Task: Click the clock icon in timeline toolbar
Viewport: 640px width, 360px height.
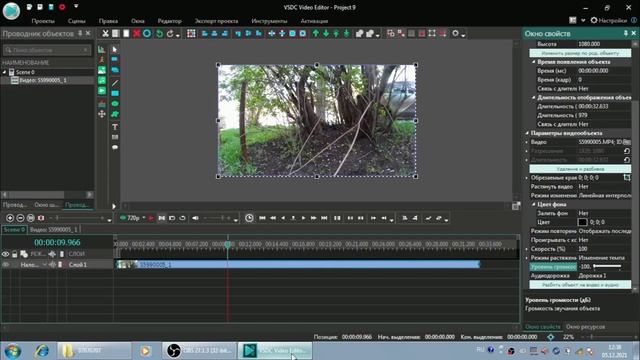Action: (x=249, y=218)
